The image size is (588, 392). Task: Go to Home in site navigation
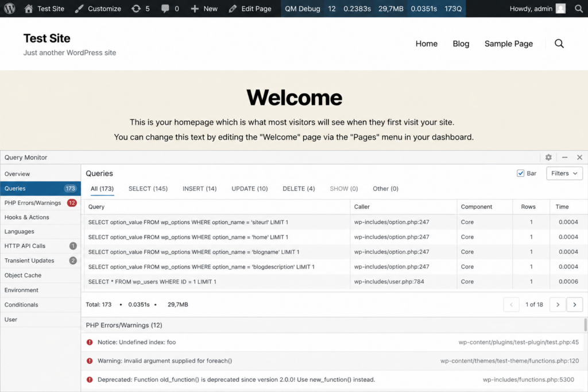coord(427,44)
